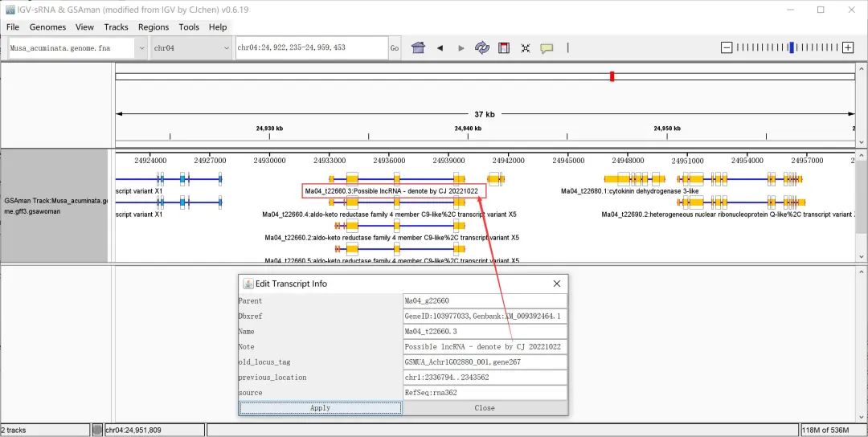Click the zoom level slider bar
868x437 pixels.
tap(788, 48)
